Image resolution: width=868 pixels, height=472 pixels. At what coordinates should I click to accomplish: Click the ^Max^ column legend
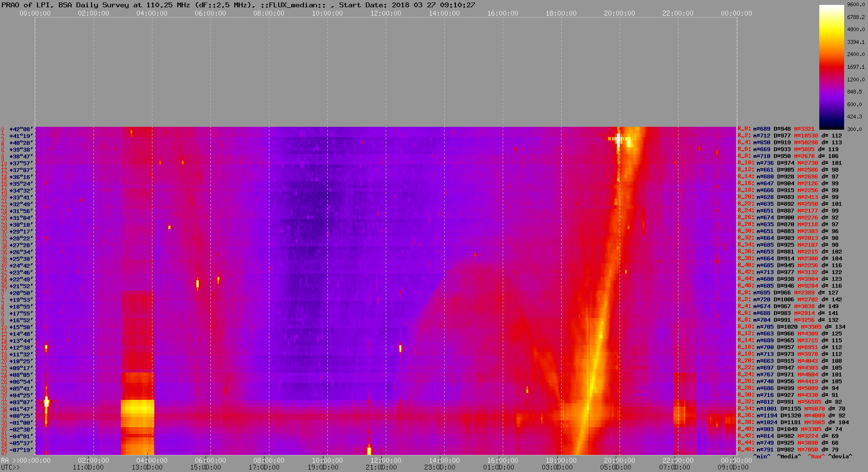[x=816, y=456]
